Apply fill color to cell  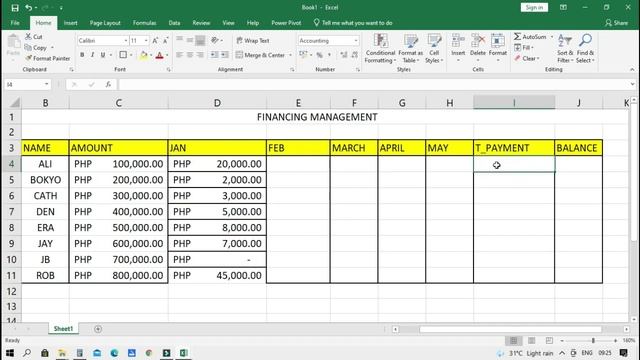[144, 55]
